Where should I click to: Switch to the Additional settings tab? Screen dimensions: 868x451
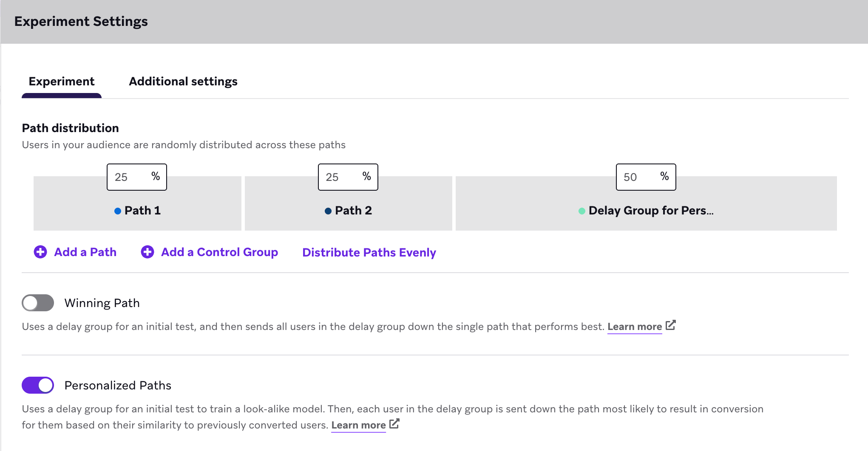click(x=183, y=81)
